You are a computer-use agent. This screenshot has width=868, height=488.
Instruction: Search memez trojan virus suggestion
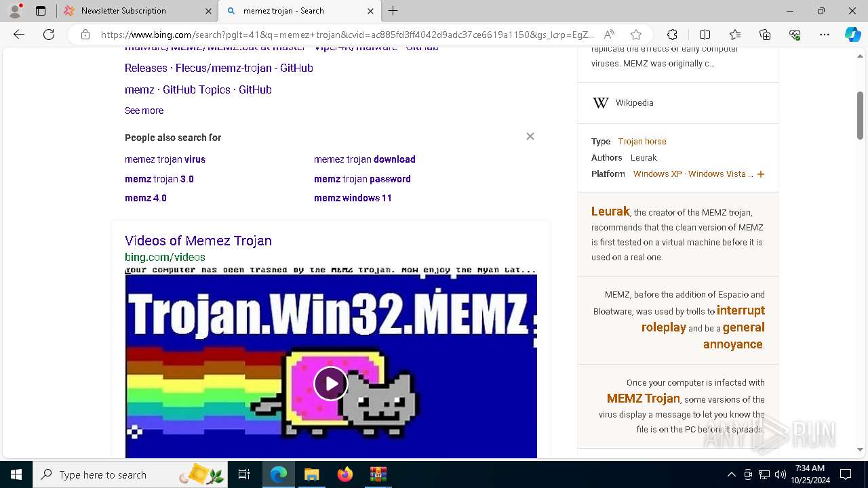pos(165,159)
